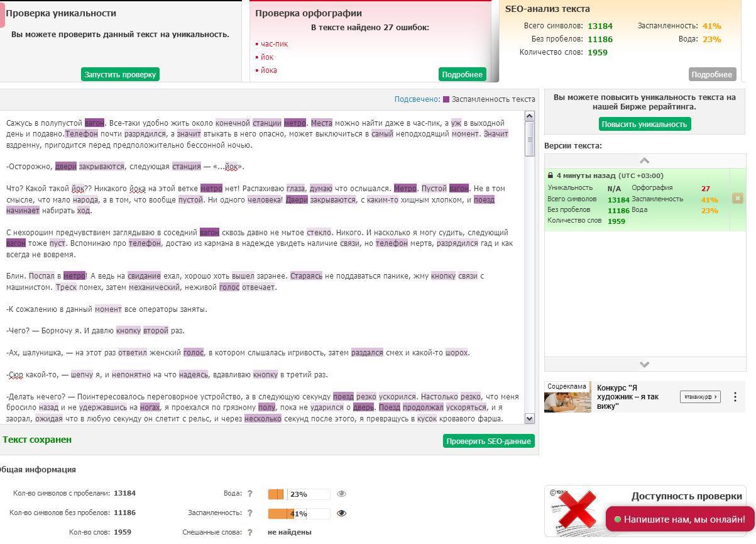Click the help icon next to Смешанные слова
The height and width of the screenshot is (544, 756).
[x=249, y=533]
